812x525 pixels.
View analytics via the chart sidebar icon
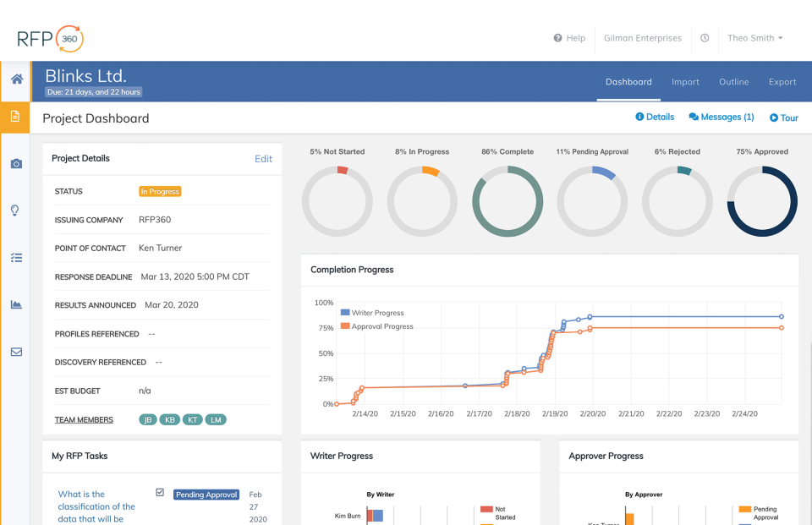(15, 304)
